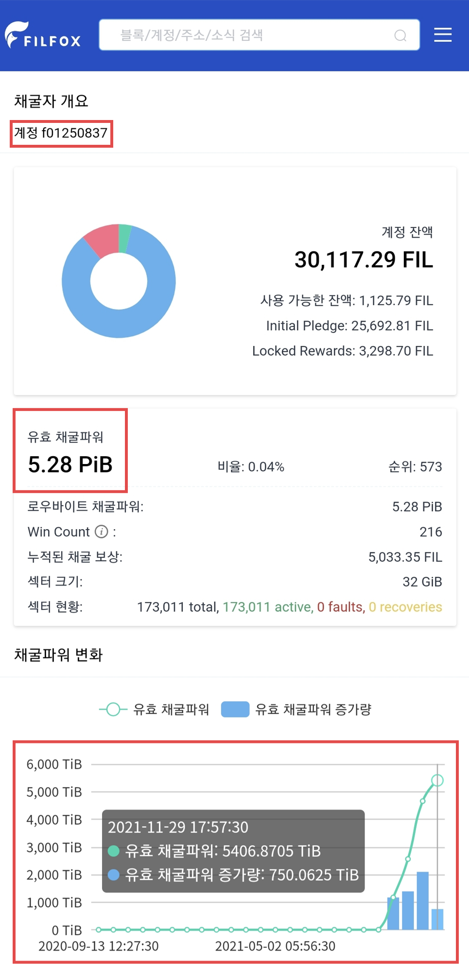Image resolution: width=469 pixels, height=980 pixels.
Task: Click the green segment of donut chart
Action: tap(124, 238)
